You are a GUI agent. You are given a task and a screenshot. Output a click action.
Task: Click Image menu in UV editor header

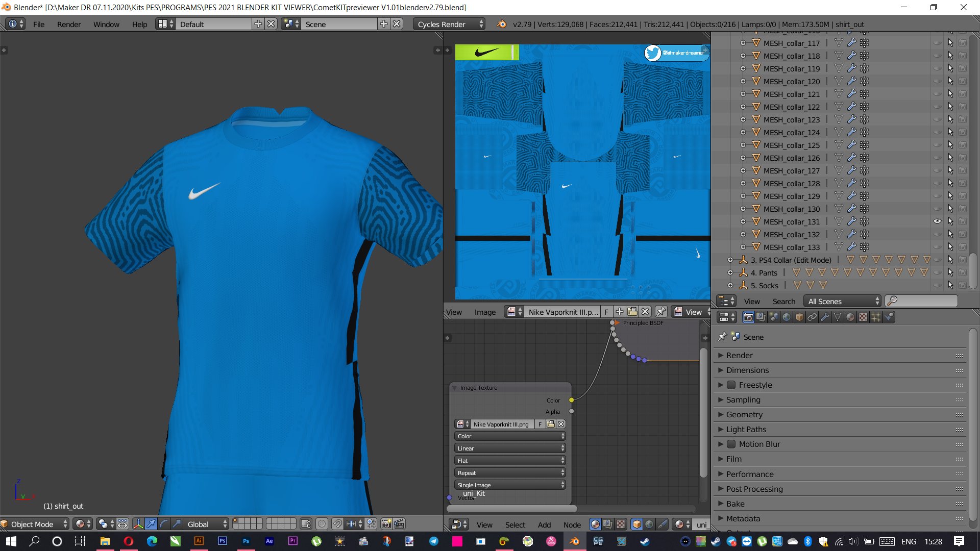coord(485,312)
